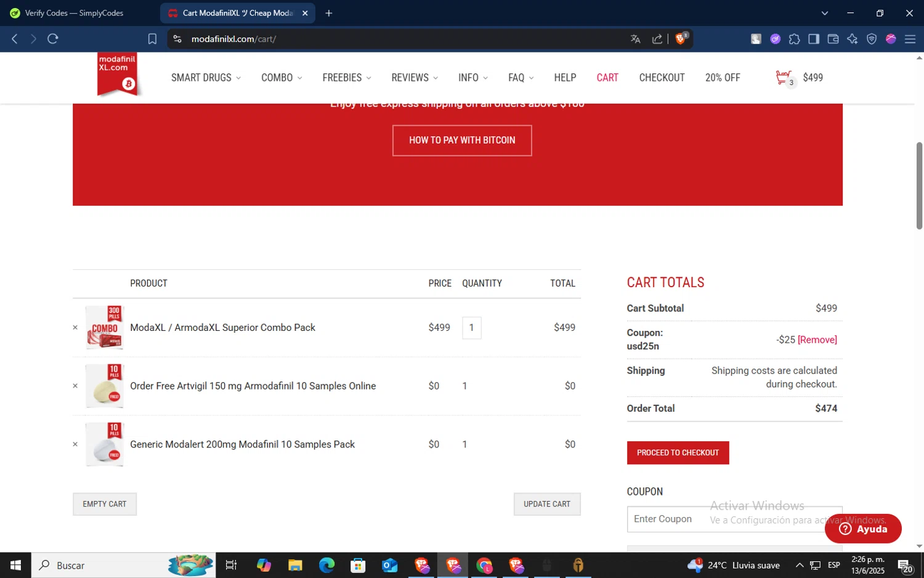Go back with browser back arrow
Screen dimensions: 924x578
[x=15, y=39]
